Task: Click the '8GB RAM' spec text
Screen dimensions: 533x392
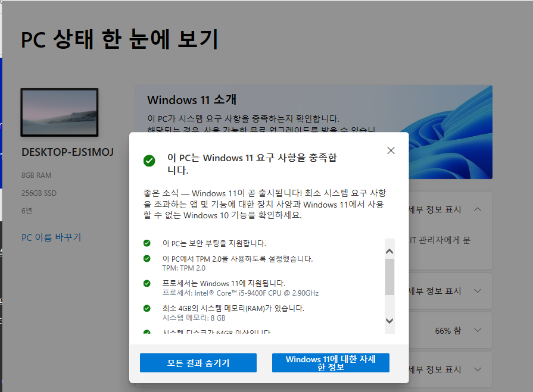Action: tap(36, 175)
